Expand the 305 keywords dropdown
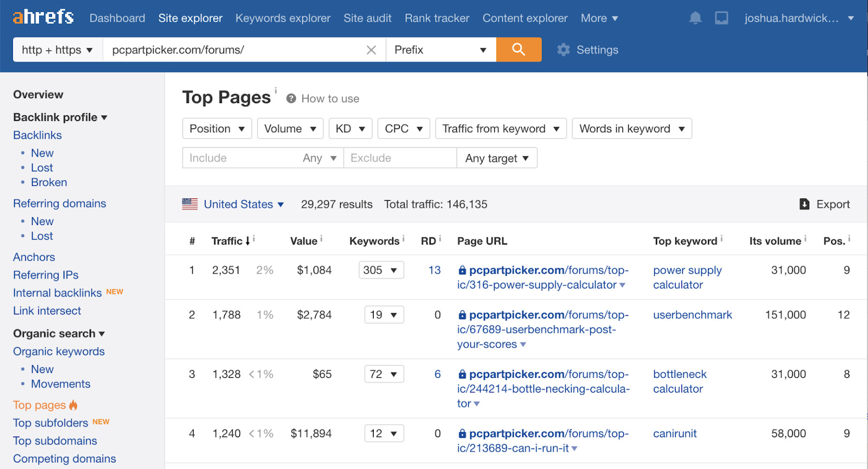The height and width of the screenshot is (469, 868). coord(381,270)
